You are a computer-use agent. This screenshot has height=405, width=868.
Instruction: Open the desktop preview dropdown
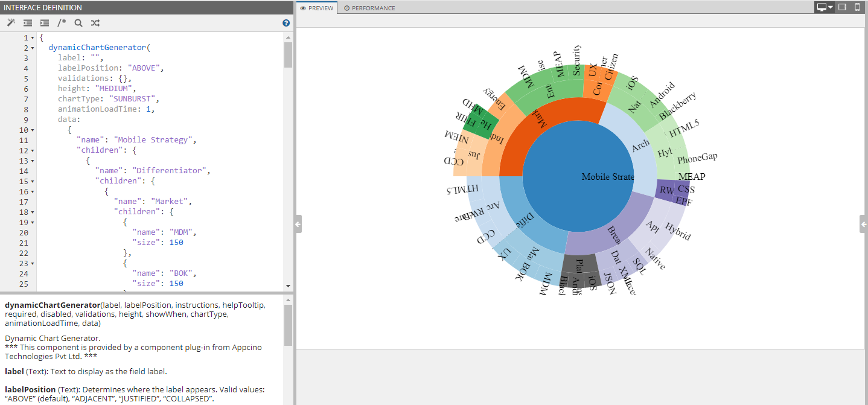click(x=825, y=7)
